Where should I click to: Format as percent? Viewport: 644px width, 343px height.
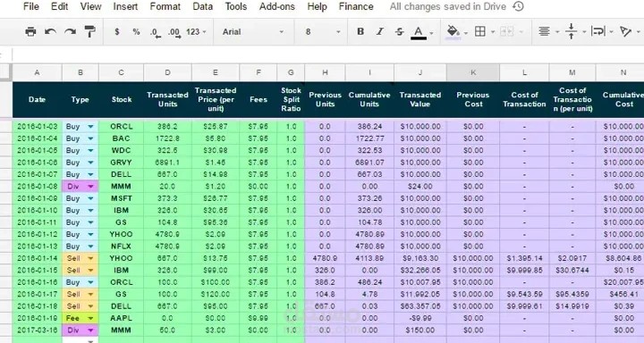pyautogui.click(x=136, y=31)
